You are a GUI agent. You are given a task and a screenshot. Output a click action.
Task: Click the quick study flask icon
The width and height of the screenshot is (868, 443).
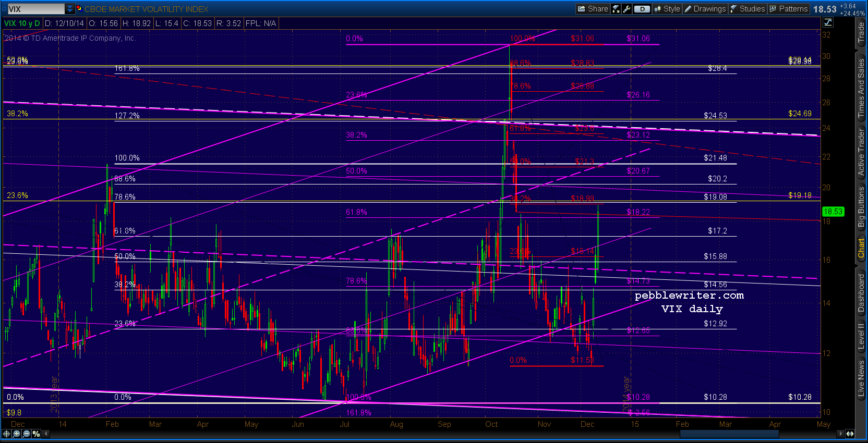(616, 9)
